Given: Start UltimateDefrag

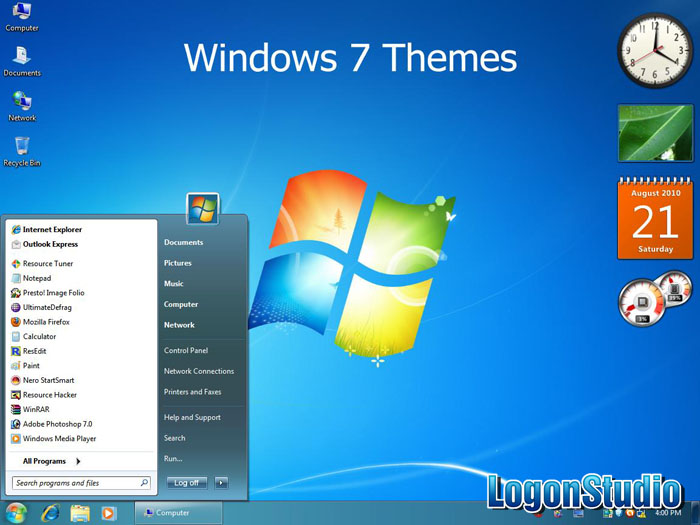Looking at the screenshot, I should [x=41, y=307].
